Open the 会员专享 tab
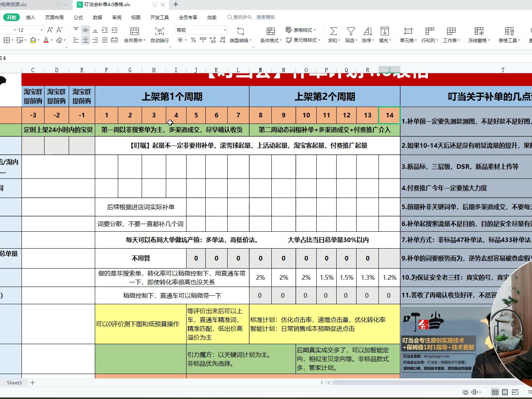Screen dimensions: 532x399 188,17
